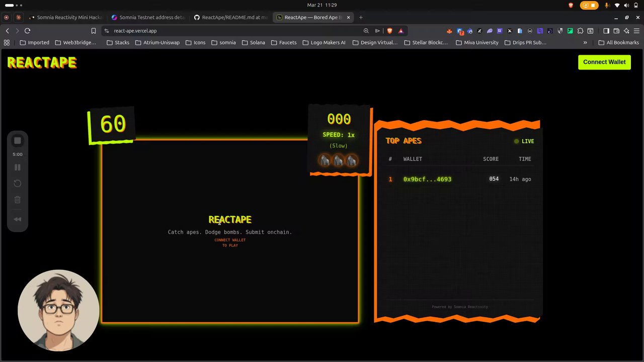644x362 pixels.
Task: Restart recording with the circular arrow icon
Action: click(x=17, y=184)
